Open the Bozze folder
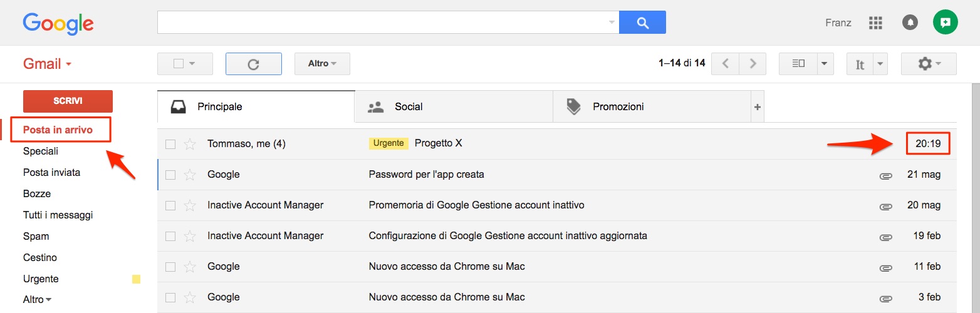This screenshot has width=980, height=313. (37, 194)
